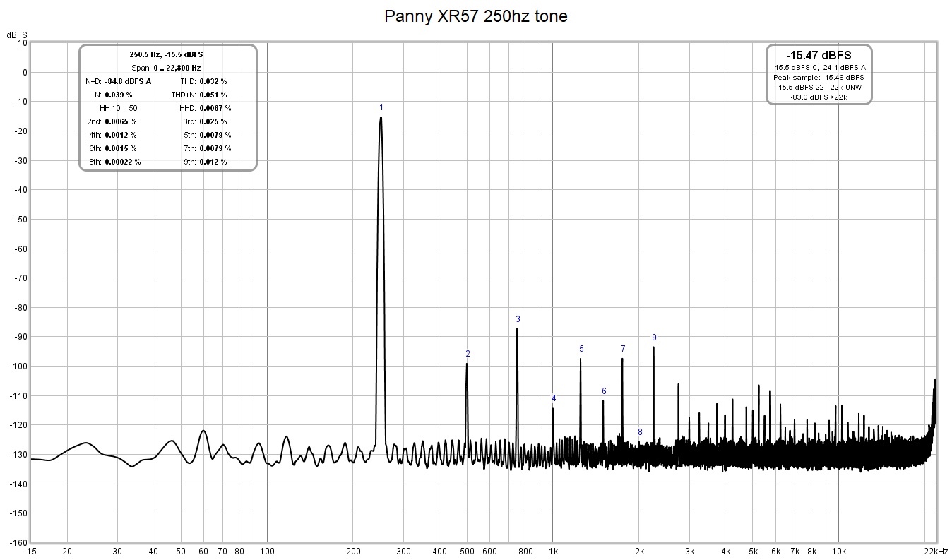
Task: Select the "500" label on the frequency axis
Action: (x=467, y=552)
